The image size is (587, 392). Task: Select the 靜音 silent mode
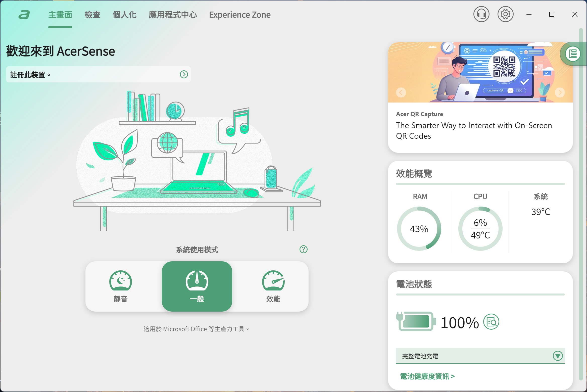(121, 286)
